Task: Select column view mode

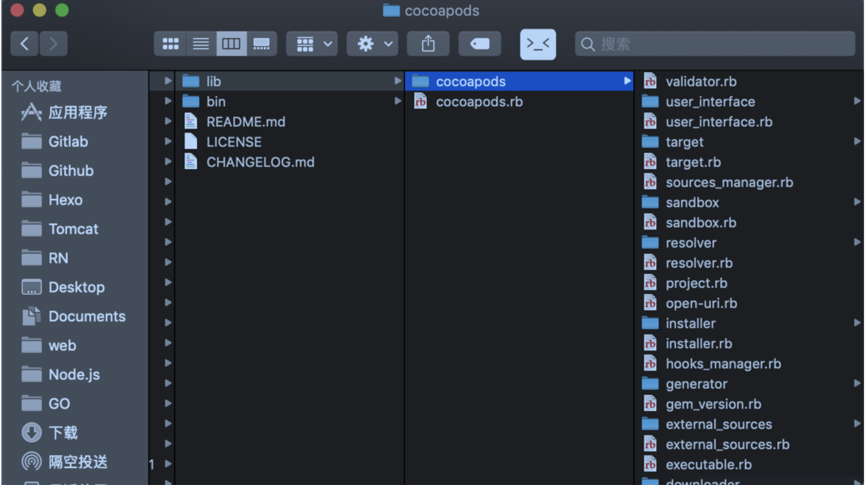Action: 231,44
